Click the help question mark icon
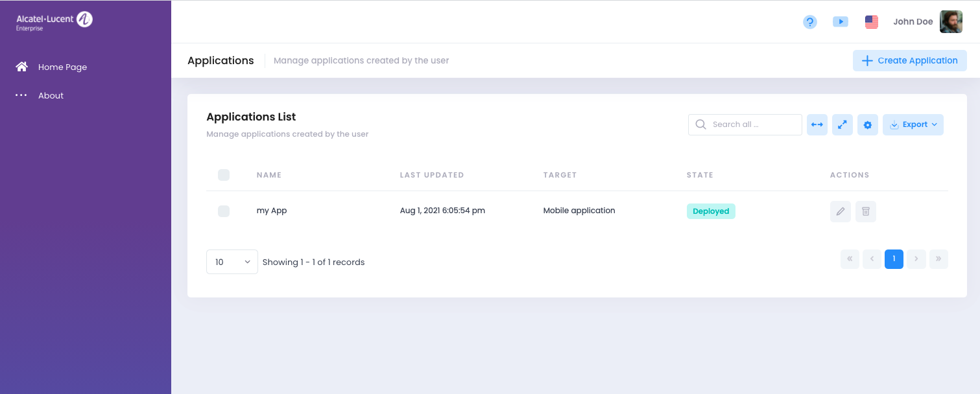Viewport: 980px width, 394px height. pos(809,22)
